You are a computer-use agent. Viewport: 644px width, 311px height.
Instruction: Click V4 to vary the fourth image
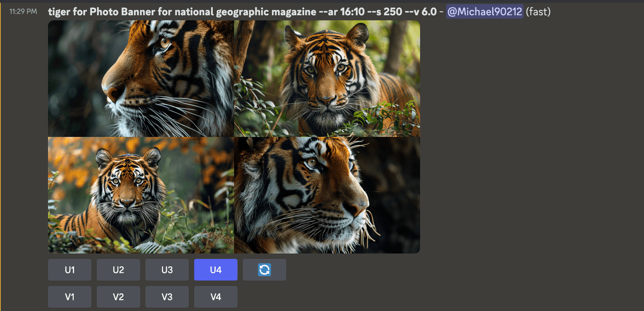coord(215,297)
